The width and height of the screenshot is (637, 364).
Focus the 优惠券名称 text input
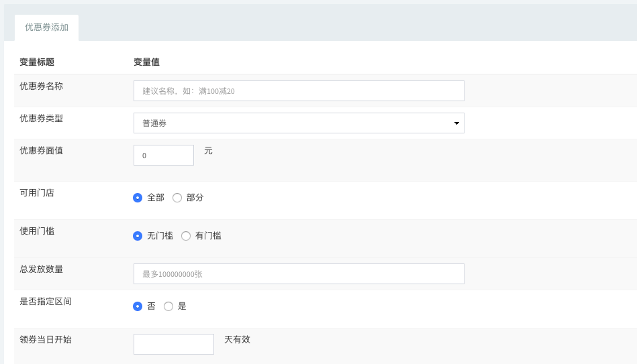tap(299, 91)
